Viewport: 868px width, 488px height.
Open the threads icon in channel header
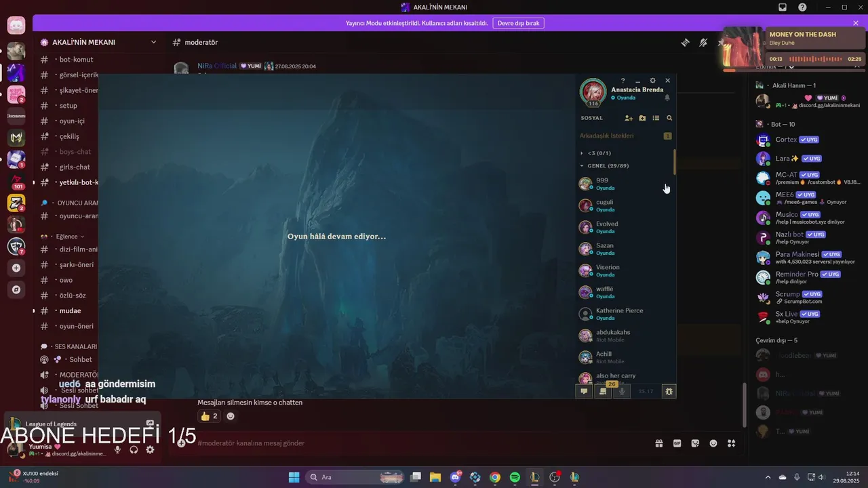[x=685, y=42]
